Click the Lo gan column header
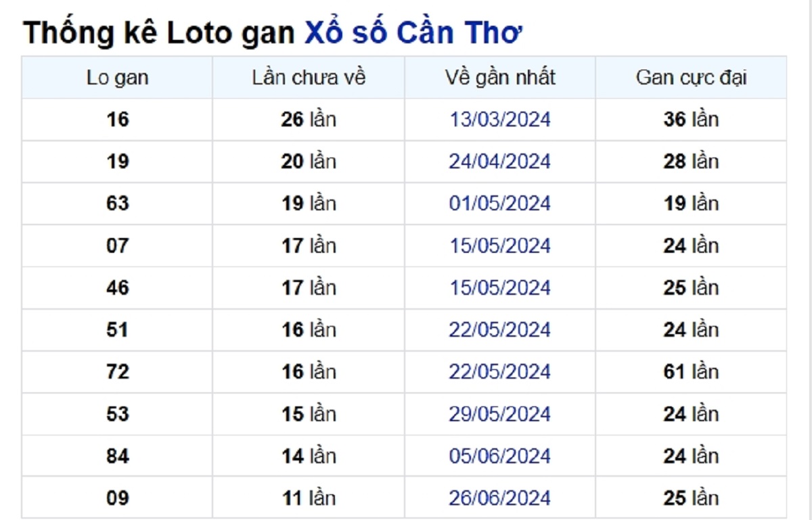 pyautogui.click(x=117, y=77)
